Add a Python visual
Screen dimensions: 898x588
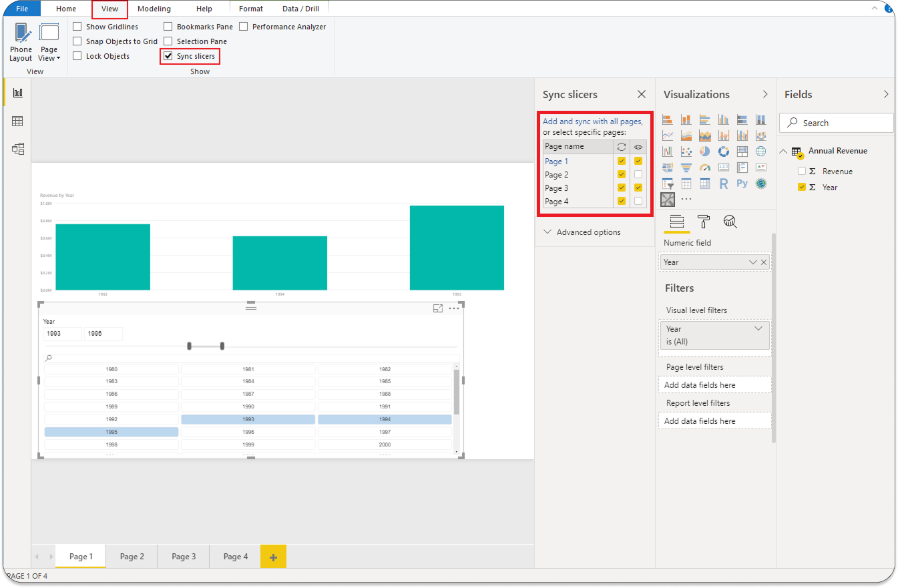742,184
